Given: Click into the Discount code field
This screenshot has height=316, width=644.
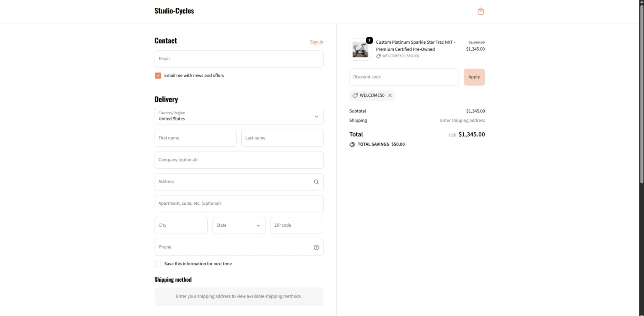Looking at the screenshot, I should (404, 77).
